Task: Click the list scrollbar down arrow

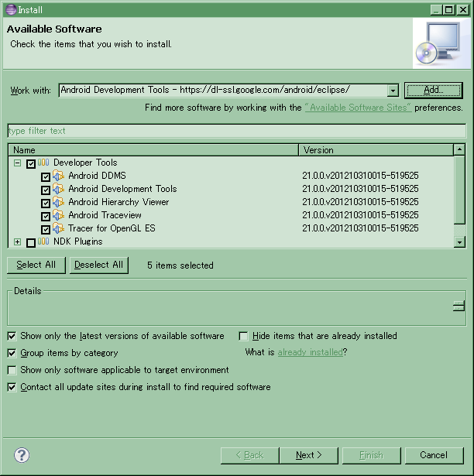Action: 459,242
